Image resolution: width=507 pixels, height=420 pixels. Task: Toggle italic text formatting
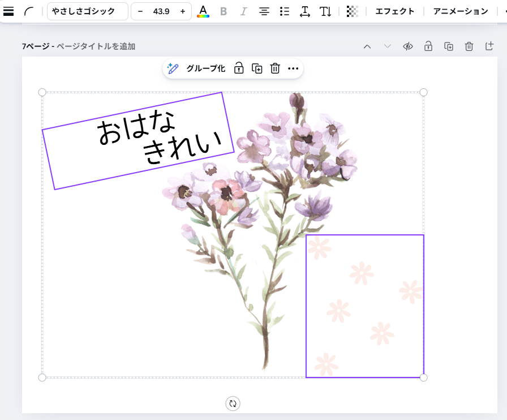(x=243, y=11)
